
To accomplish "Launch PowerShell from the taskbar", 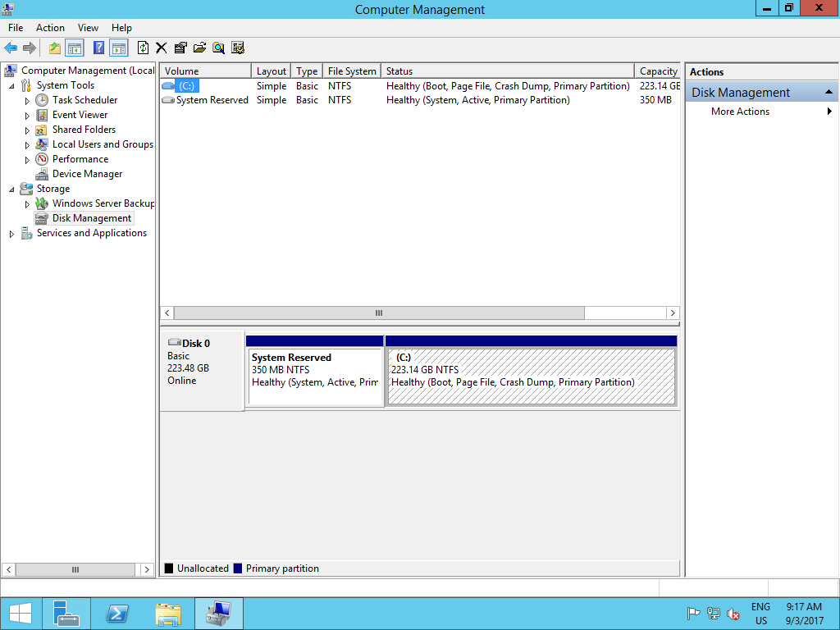I will click(x=116, y=613).
